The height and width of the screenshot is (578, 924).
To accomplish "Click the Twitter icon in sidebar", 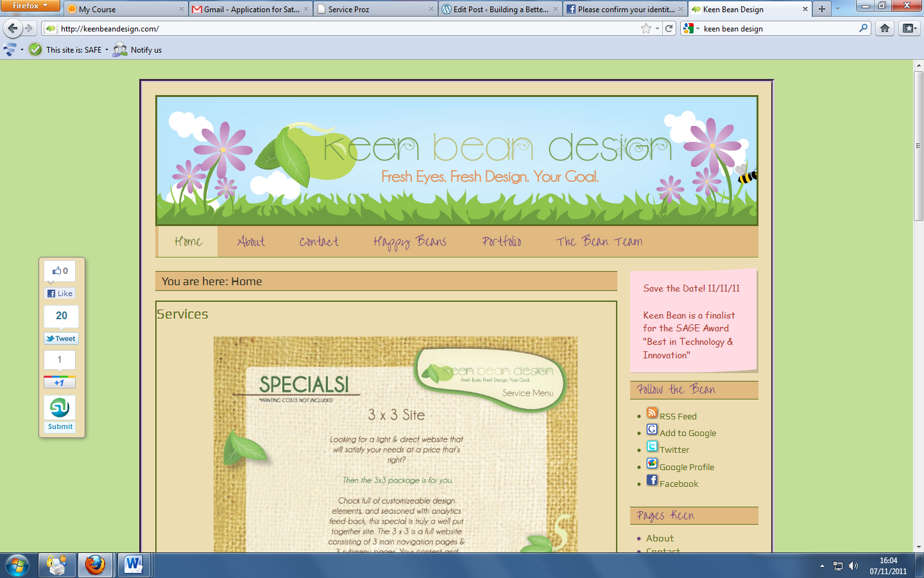I will pos(652,446).
